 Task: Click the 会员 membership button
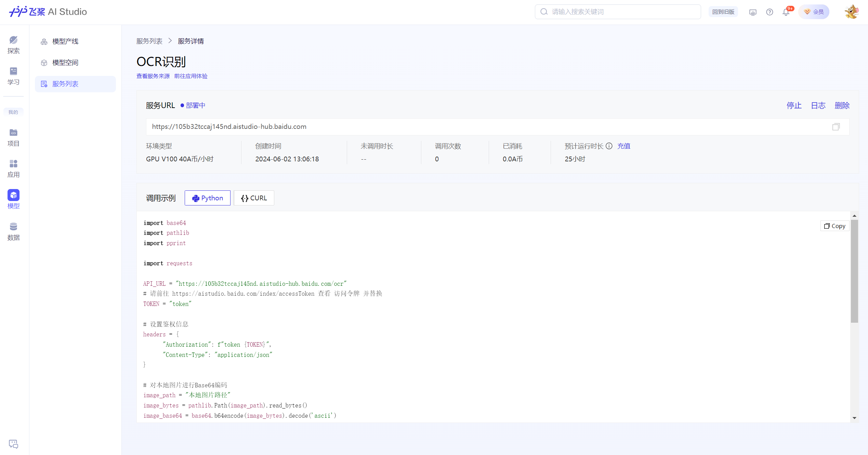tap(814, 12)
